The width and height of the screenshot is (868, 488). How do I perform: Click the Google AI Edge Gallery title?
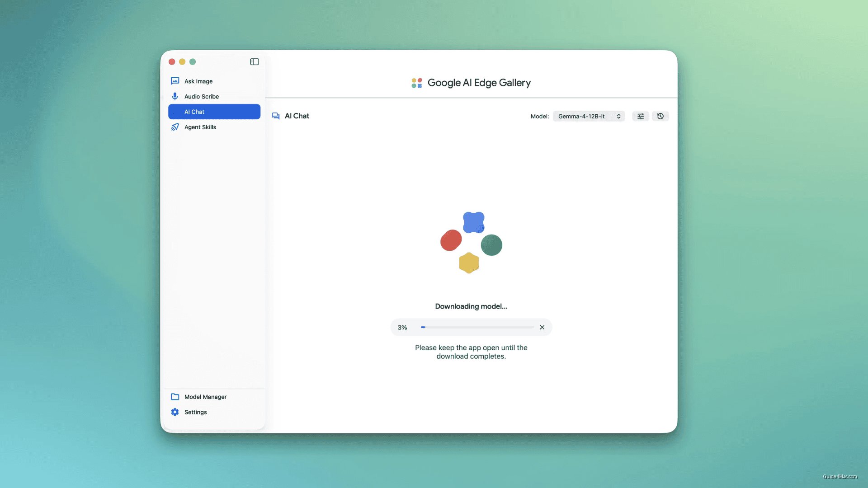click(x=479, y=83)
